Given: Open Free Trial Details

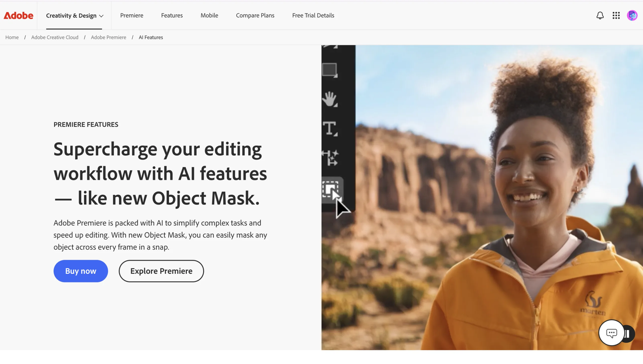Looking at the screenshot, I should pos(313,16).
